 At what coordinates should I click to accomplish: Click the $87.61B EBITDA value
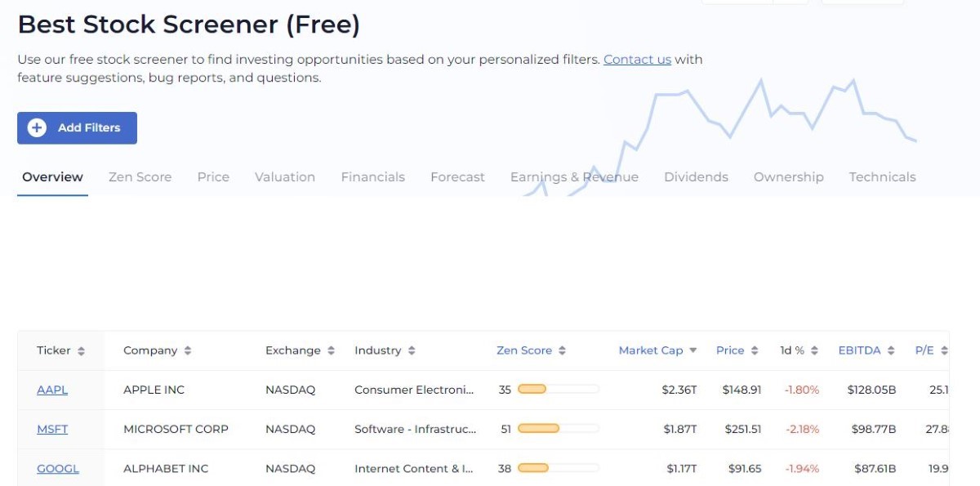pyautogui.click(x=875, y=469)
